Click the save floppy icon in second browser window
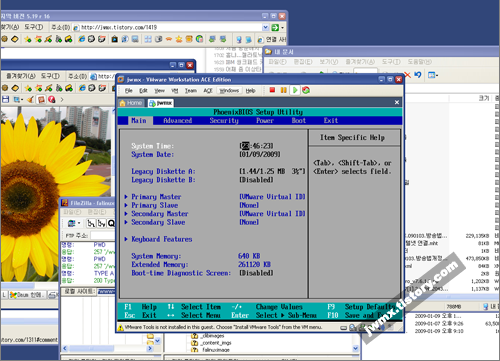Screen dimensions: 500x361 [x=6, y=99]
